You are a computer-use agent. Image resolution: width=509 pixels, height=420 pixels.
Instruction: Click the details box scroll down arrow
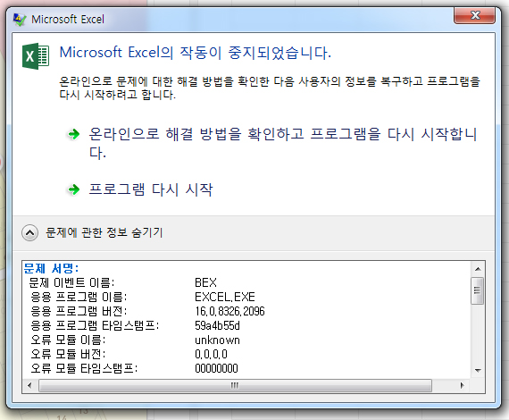coord(478,370)
